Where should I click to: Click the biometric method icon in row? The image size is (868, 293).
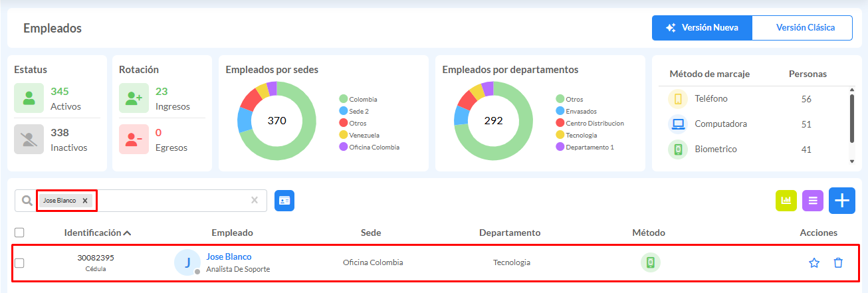(x=650, y=262)
